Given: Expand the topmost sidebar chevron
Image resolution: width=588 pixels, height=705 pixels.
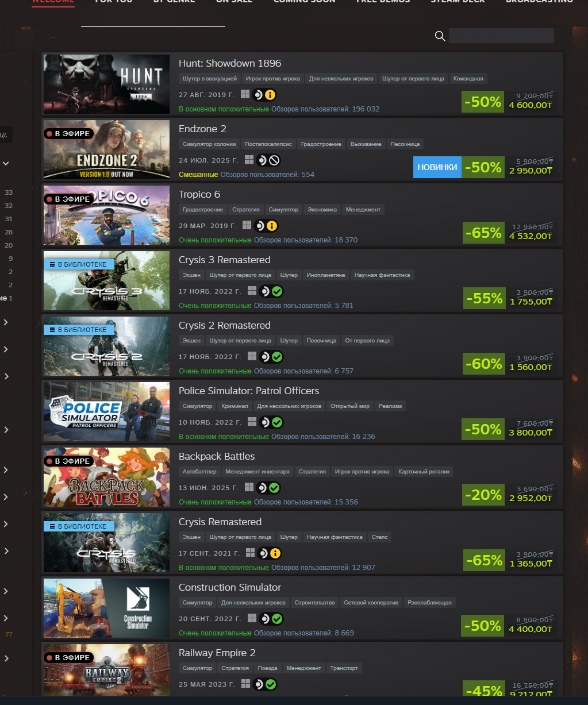Looking at the screenshot, I should click(6, 163).
